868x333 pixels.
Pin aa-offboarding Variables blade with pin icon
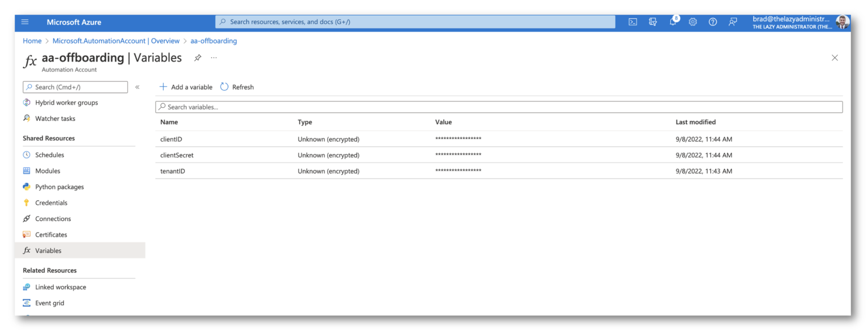198,58
